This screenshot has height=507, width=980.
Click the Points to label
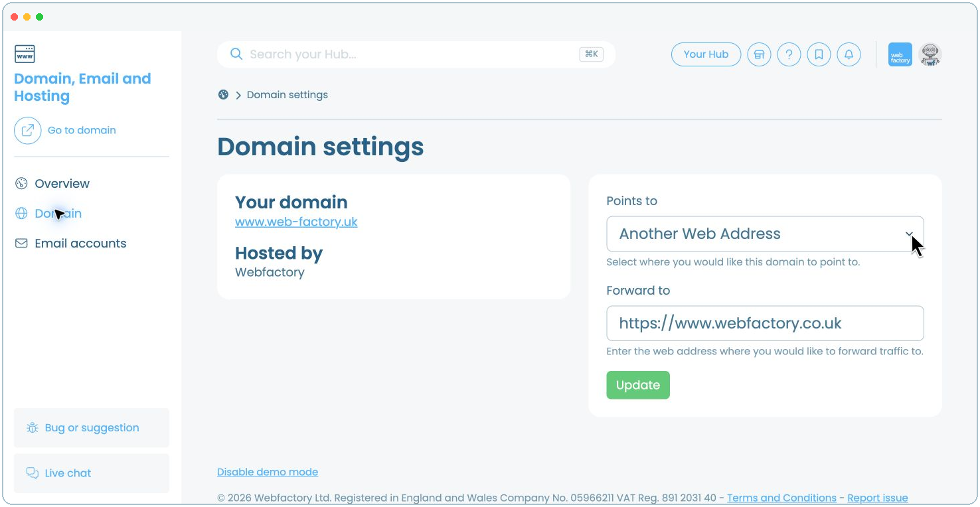pyautogui.click(x=632, y=201)
